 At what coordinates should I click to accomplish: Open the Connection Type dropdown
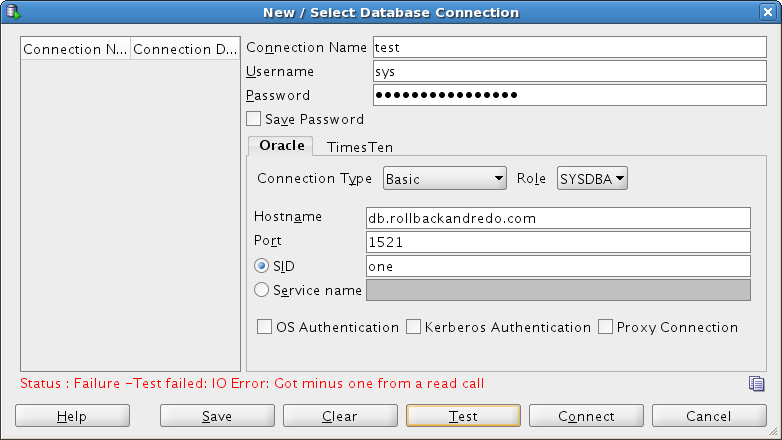[x=445, y=179]
